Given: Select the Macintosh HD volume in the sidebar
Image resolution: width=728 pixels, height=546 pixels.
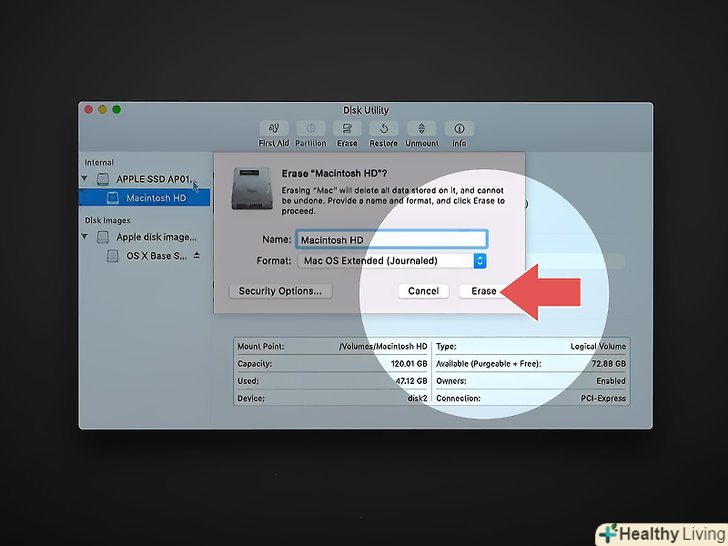Looking at the screenshot, I should [x=144, y=198].
